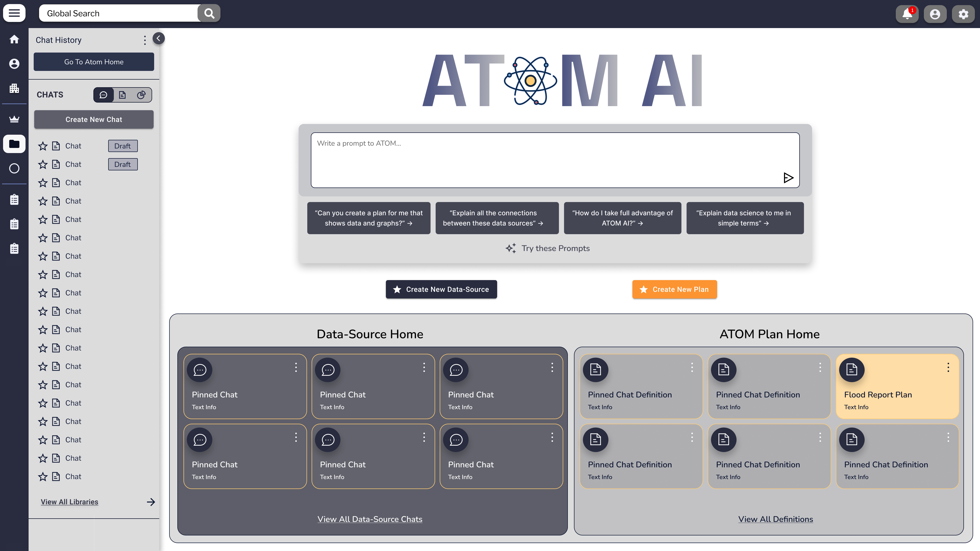Image resolution: width=980 pixels, height=551 pixels.
Task: Open options on Flood Report Plan card
Action: coord(948,367)
